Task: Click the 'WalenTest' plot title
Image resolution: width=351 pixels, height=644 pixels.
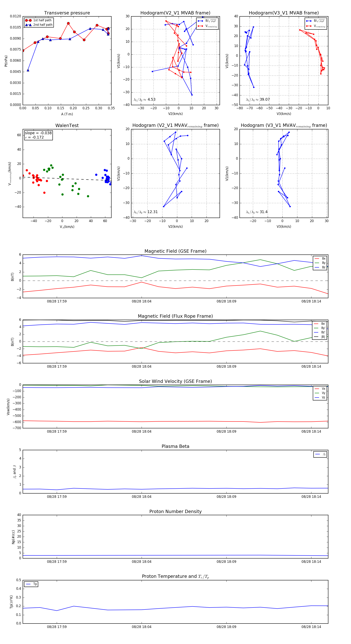Action: coord(67,125)
